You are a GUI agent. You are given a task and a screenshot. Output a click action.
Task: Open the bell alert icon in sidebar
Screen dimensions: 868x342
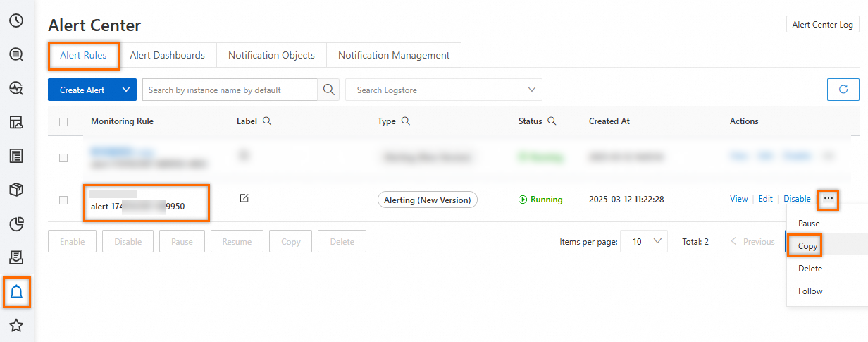point(17,291)
